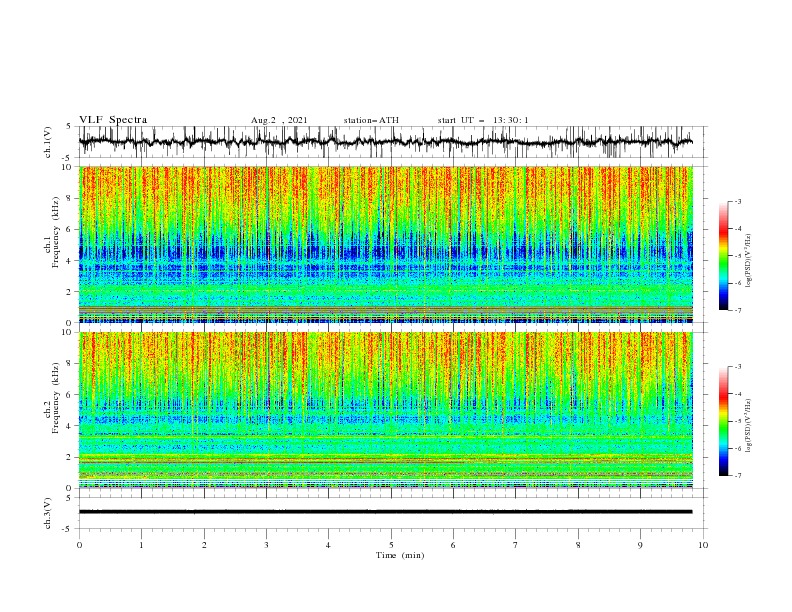This screenshot has height=612, width=792.
Task: Click the "-3" label on ch.2 color bar
Action: pos(738,367)
